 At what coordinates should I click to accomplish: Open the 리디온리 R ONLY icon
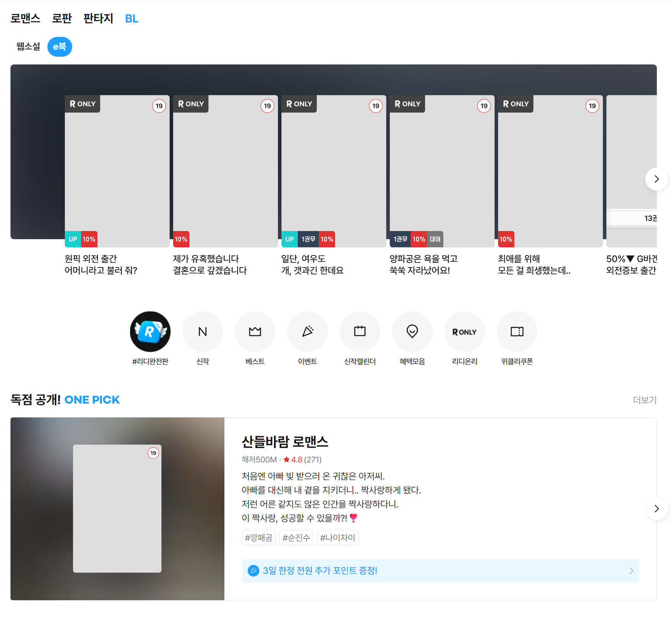(465, 332)
